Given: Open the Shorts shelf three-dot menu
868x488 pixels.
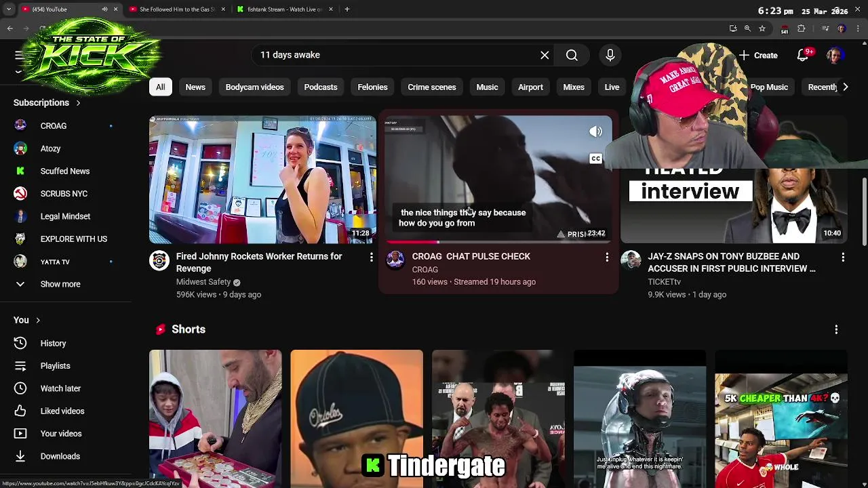Looking at the screenshot, I should [836, 329].
